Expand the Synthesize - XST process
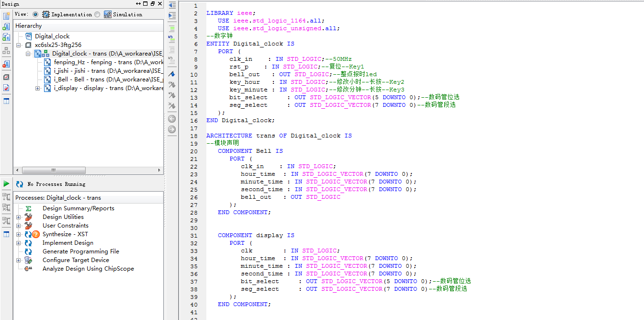This screenshot has height=320, width=644. point(19,234)
